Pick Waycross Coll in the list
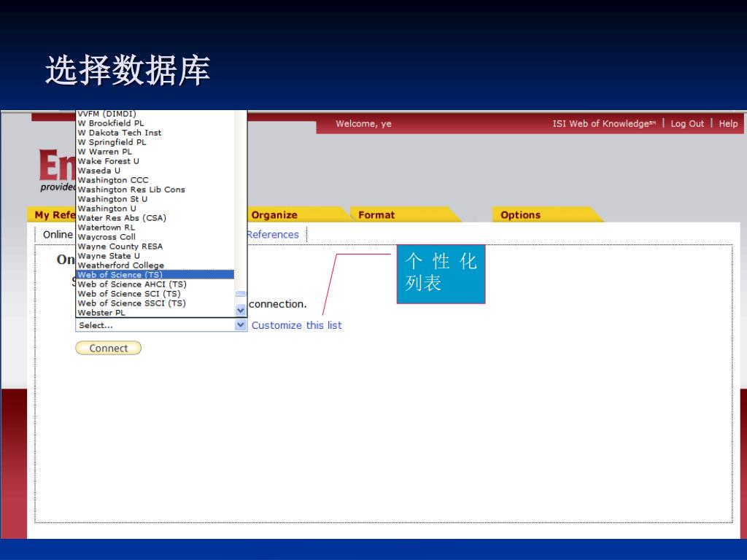The image size is (747, 560). tap(155, 237)
